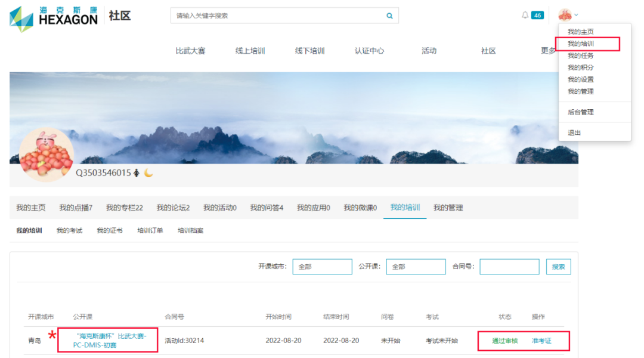
Task: Switch to the 我的考试 sub-tab
Action: [x=69, y=230]
